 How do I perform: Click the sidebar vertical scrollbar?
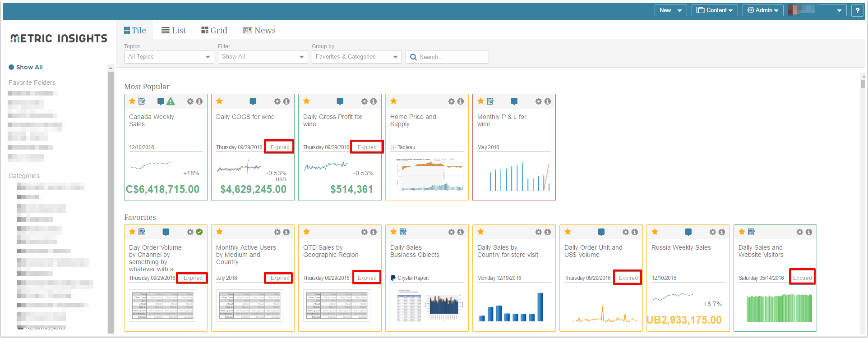click(111, 198)
